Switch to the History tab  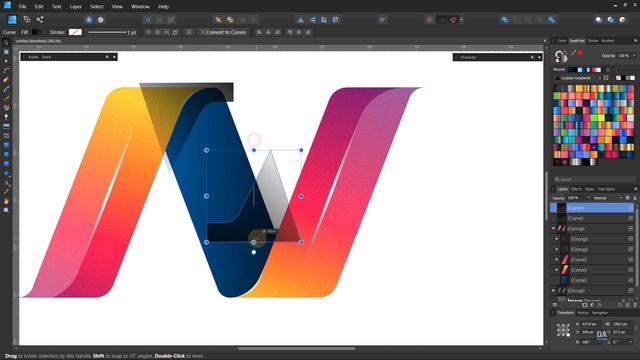point(583,313)
